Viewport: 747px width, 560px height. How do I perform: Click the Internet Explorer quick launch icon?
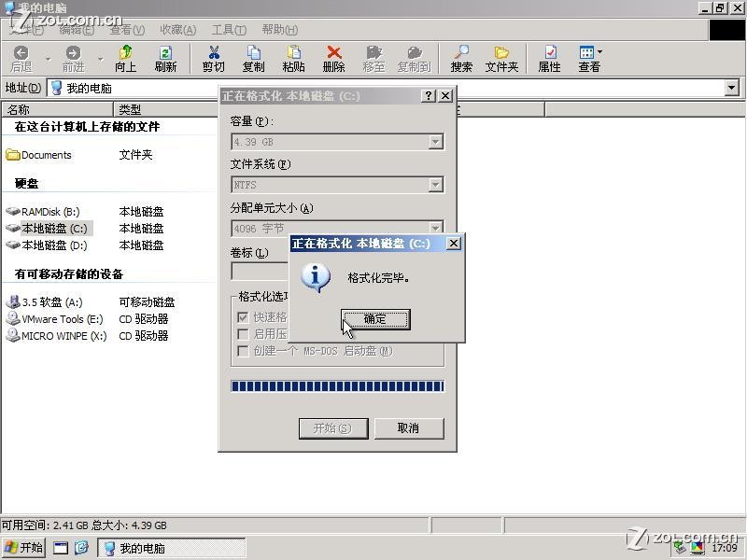[x=81, y=548]
